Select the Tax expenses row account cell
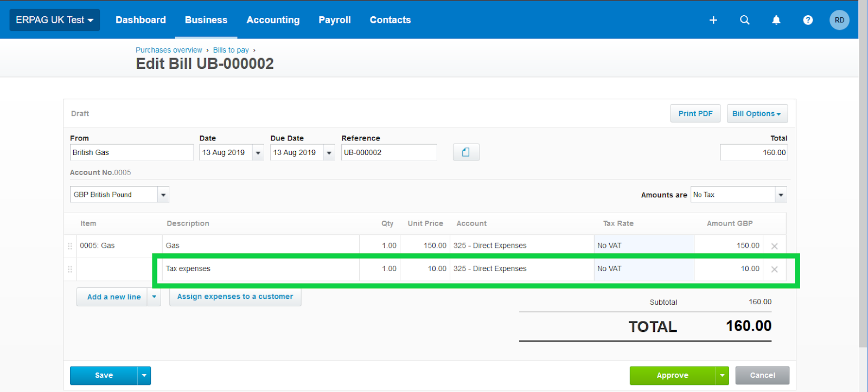This screenshot has width=868, height=392. [522, 269]
